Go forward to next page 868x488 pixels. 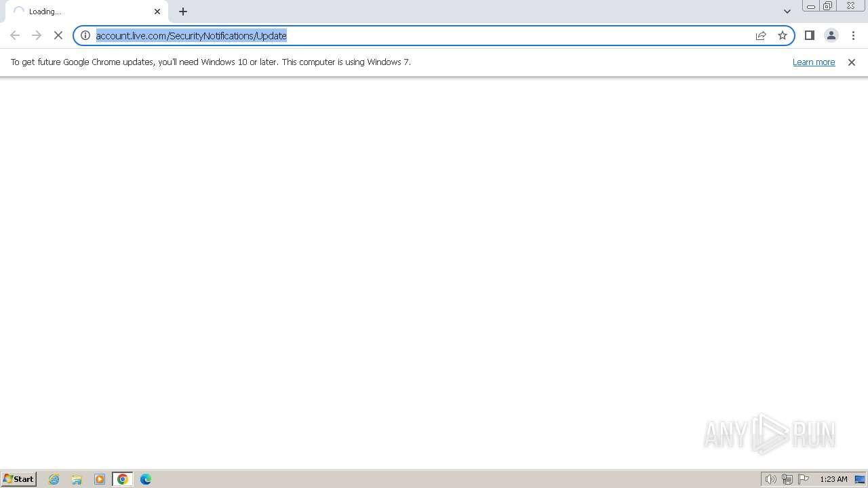tap(37, 35)
